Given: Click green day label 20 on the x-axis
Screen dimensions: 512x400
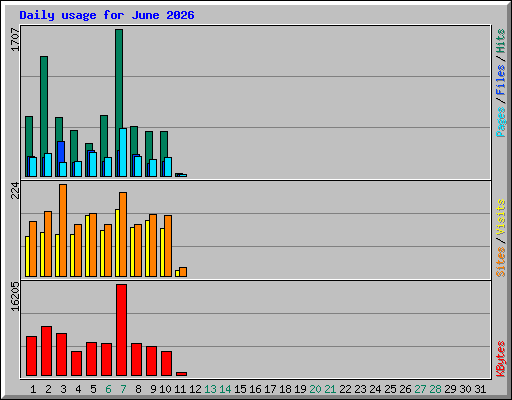Looking at the screenshot, I should click(x=315, y=389).
